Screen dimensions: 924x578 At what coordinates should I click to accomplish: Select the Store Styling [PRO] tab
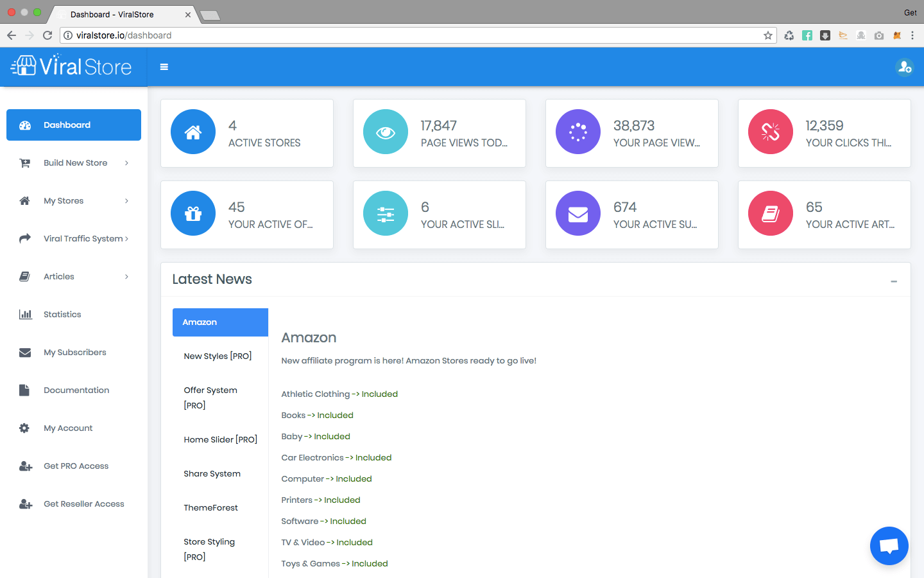click(x=220, y=549)
